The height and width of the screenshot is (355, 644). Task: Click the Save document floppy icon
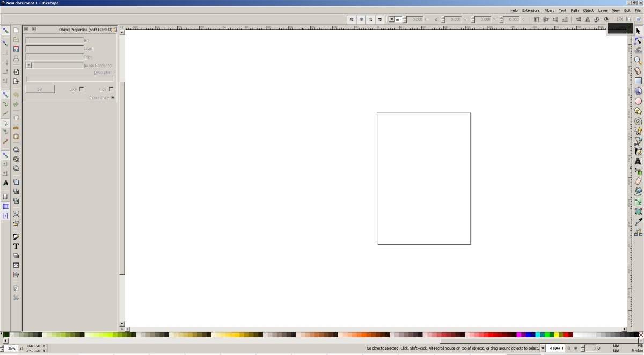click(x=16, y=49)
